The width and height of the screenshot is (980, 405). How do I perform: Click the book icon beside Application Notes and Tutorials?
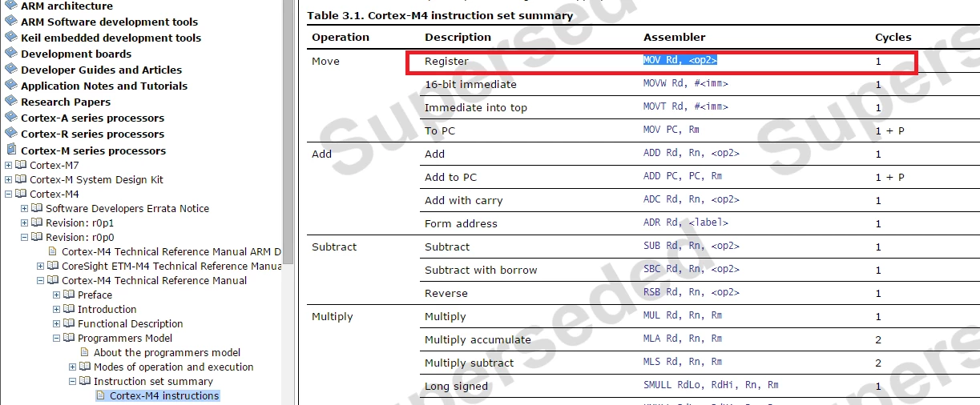(11, 86)
